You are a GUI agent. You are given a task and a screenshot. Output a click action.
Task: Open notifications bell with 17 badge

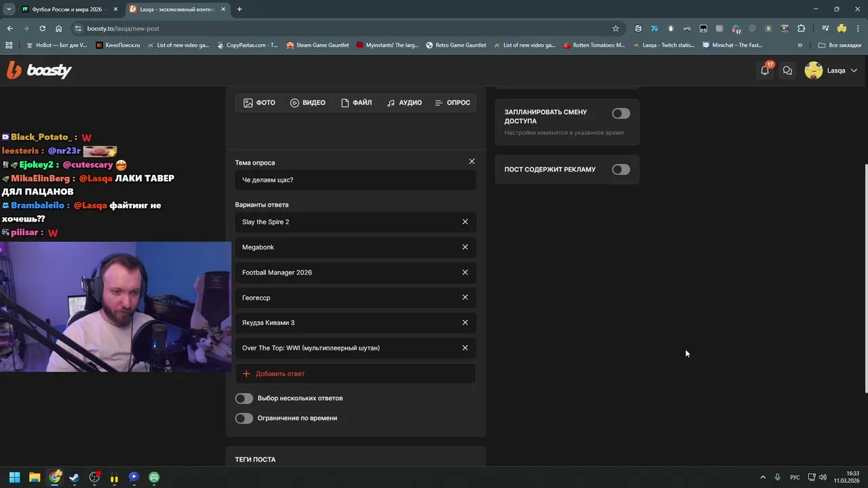(x=765, y=70)
